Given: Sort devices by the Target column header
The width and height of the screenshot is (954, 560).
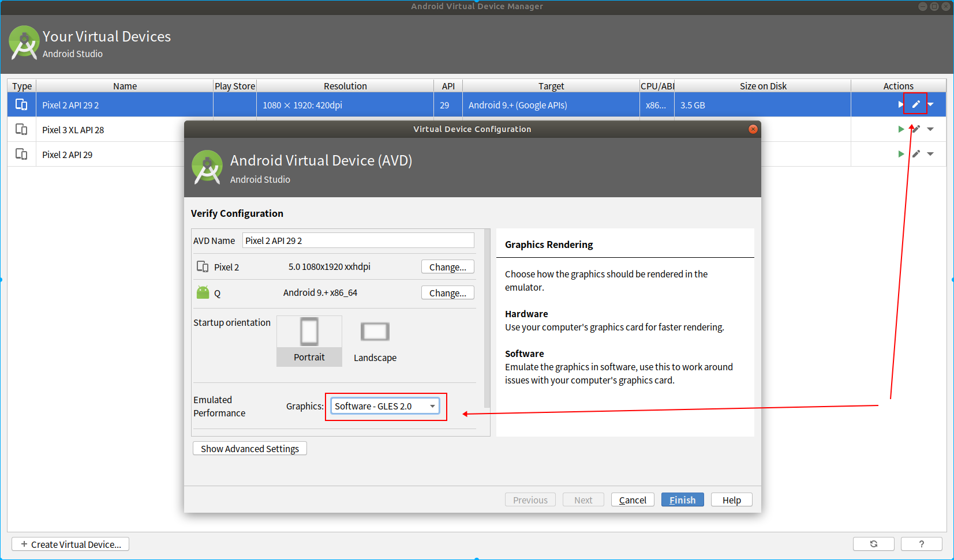Looking at the screenshot, I should point(551,86).
